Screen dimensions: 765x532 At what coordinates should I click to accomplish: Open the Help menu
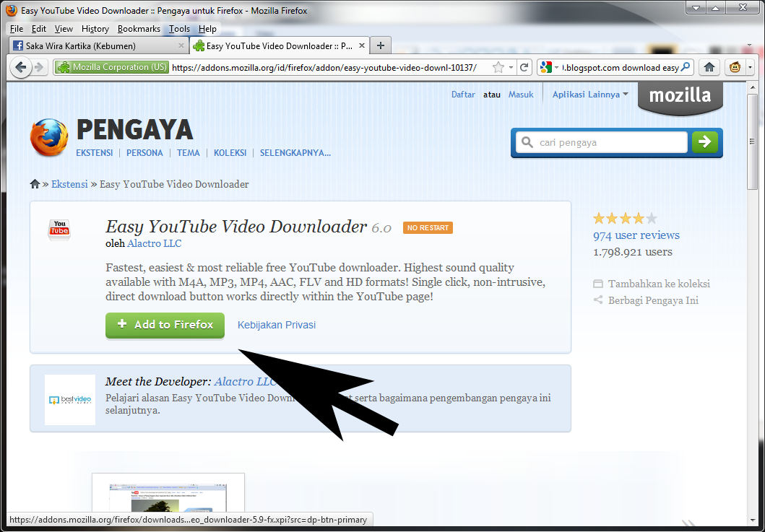(207, 29)
